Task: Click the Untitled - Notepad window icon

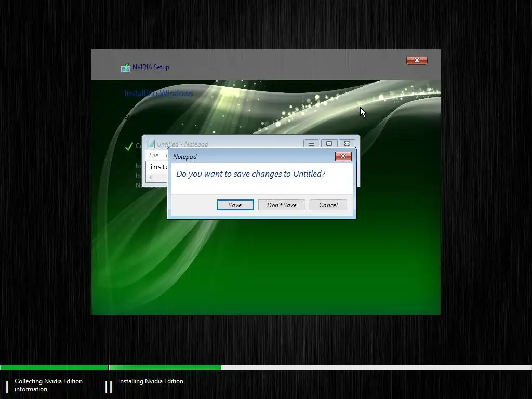Action: pyautogui.click(x=151, y=144)
